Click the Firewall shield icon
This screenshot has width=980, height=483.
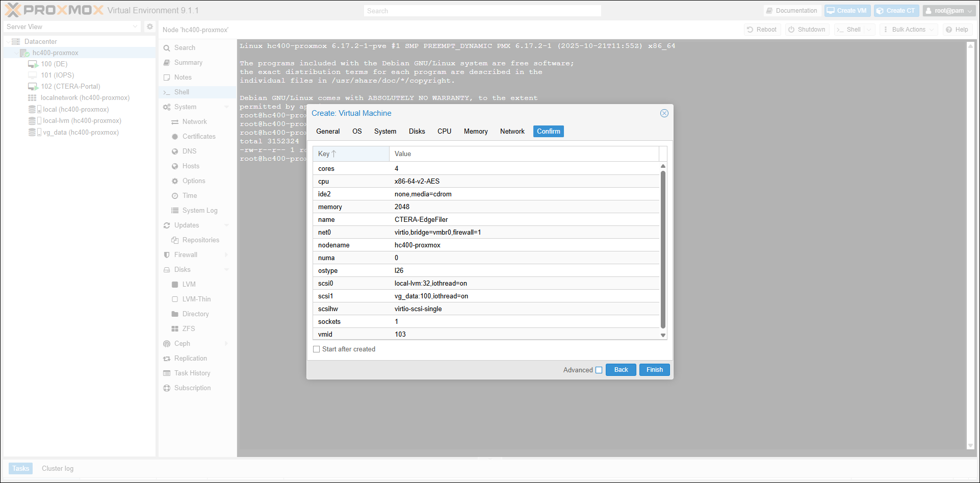[x=167, y=255]
